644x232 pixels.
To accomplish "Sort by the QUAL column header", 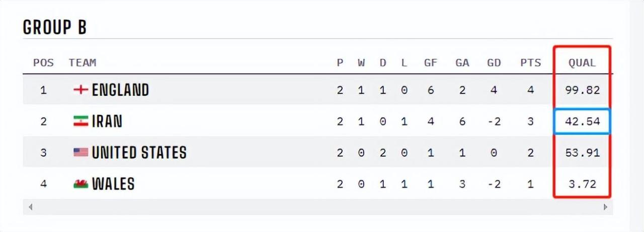I will point(582,63).
